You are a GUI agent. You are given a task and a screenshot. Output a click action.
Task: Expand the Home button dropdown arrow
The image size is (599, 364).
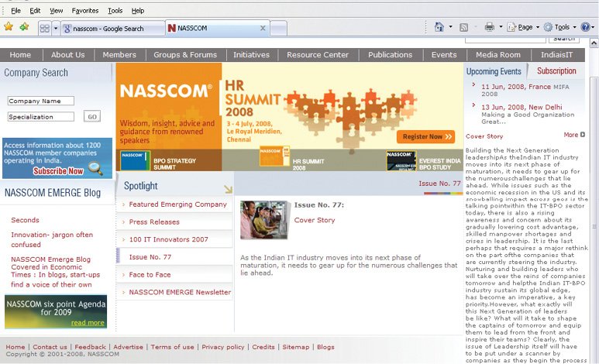[x=451, y=27]
